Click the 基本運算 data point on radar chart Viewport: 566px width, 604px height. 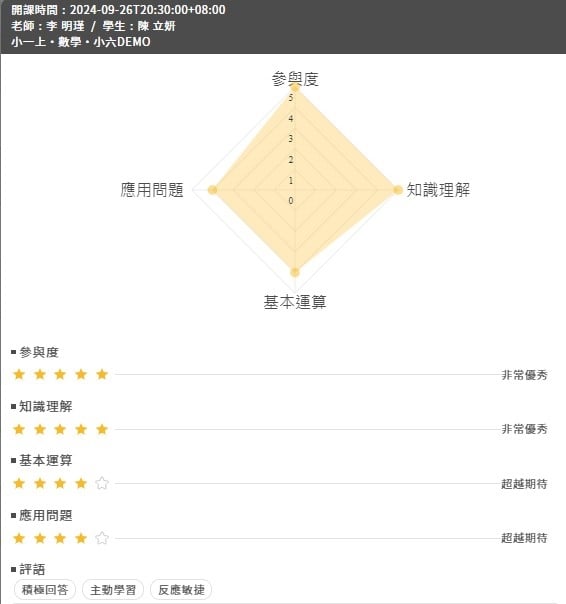click(x=295, y=272)
